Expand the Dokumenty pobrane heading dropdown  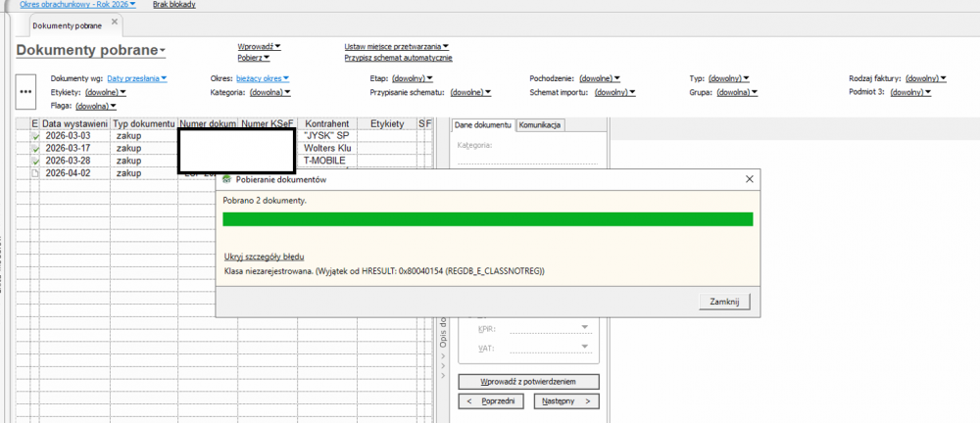(x=163, y=51)
